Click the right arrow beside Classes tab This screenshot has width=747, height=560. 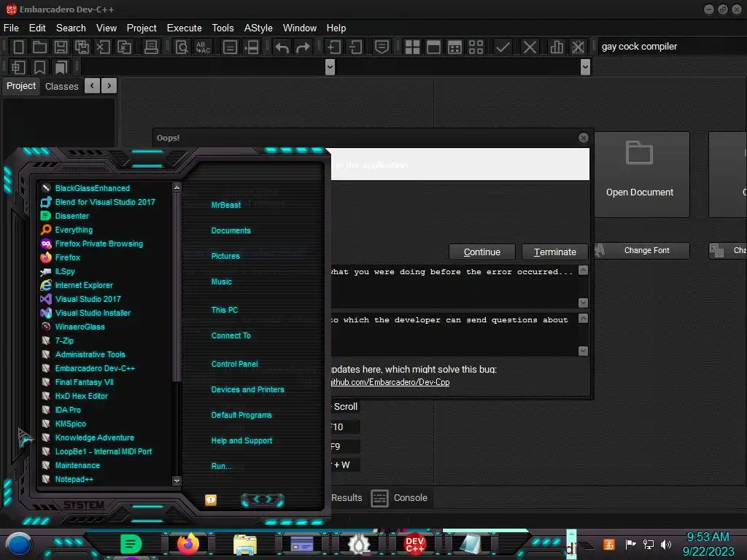pos(109,86)
